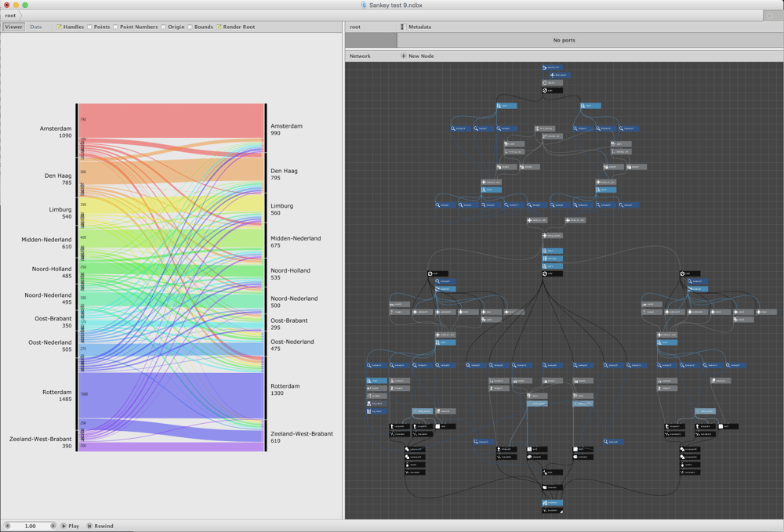Select the indented blue node under the import node
Image resolution: width=784 pixels, height=532 pixels.
click(x=560, y=75)
